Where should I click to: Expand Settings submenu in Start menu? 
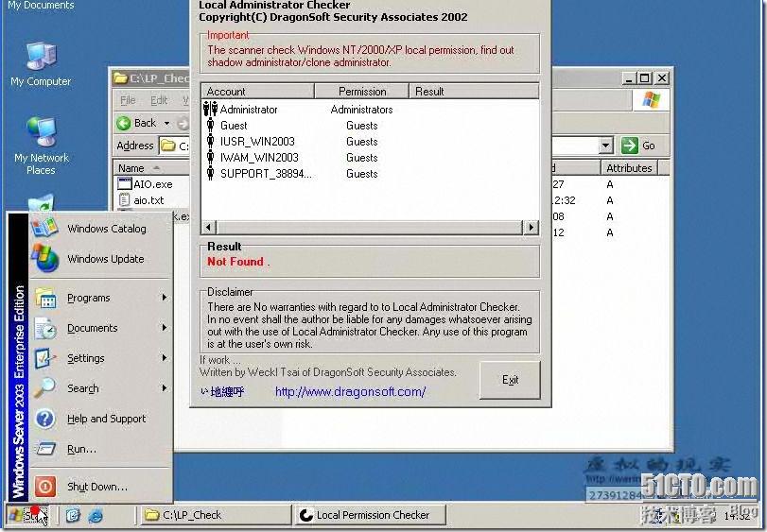101,358
